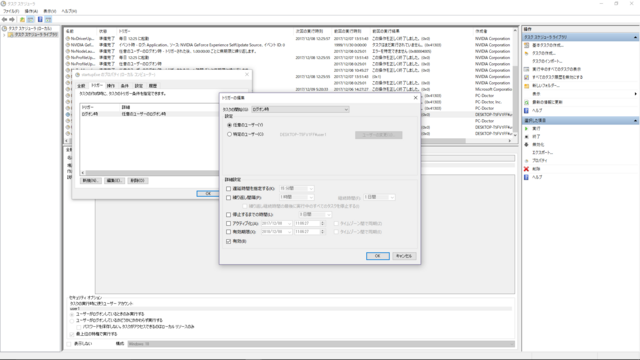The image size is (640, 360).
Task: Toggle the Hidden (表示しない) checkbox at the bottom
Action: point(69,344)
